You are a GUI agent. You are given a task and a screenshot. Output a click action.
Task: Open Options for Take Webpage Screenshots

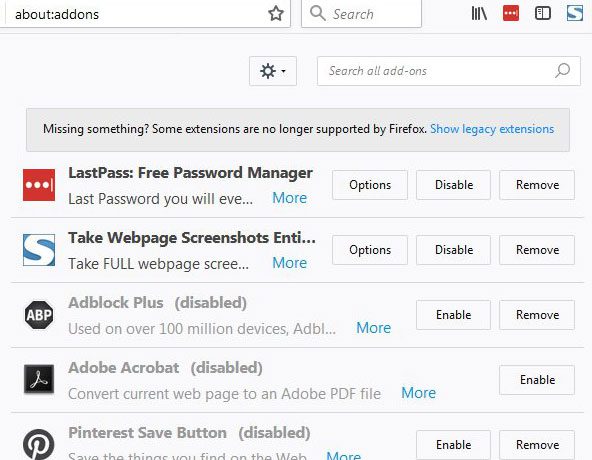pos(370,250)
